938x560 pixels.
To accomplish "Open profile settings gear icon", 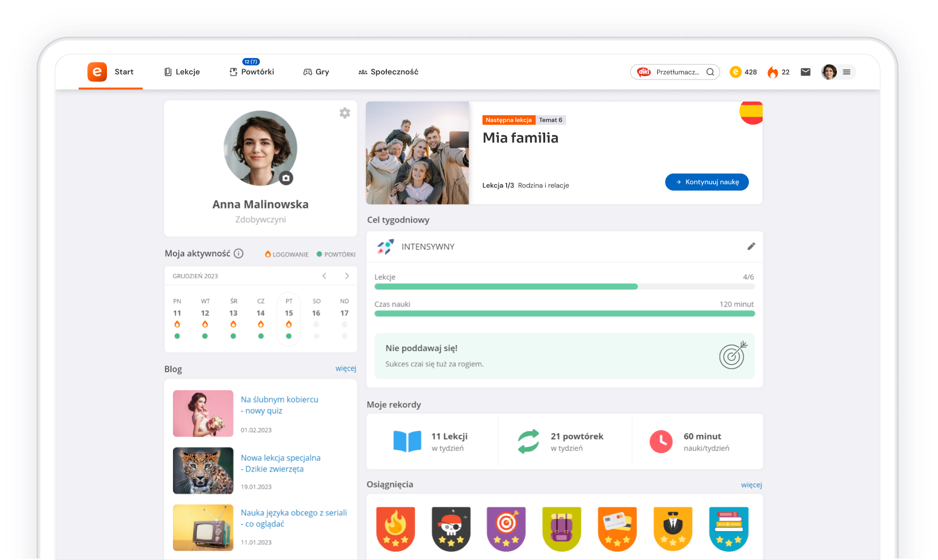I will point(345,113).
